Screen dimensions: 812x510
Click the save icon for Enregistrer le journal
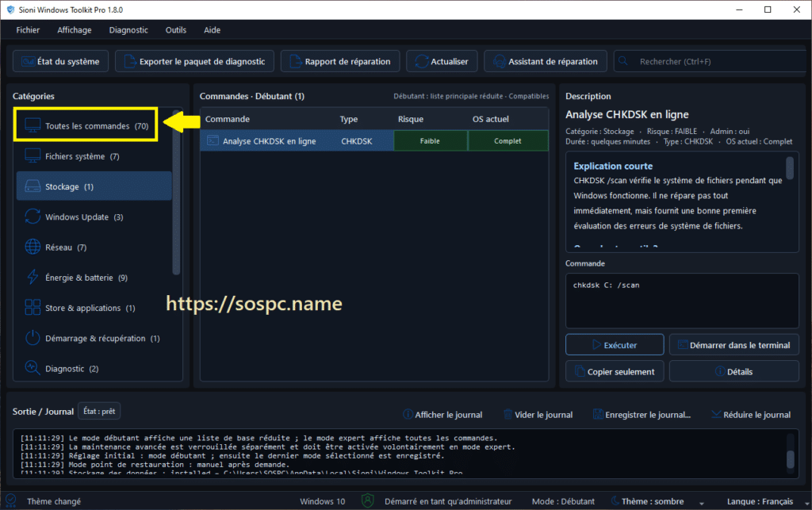tap(598, 414)
